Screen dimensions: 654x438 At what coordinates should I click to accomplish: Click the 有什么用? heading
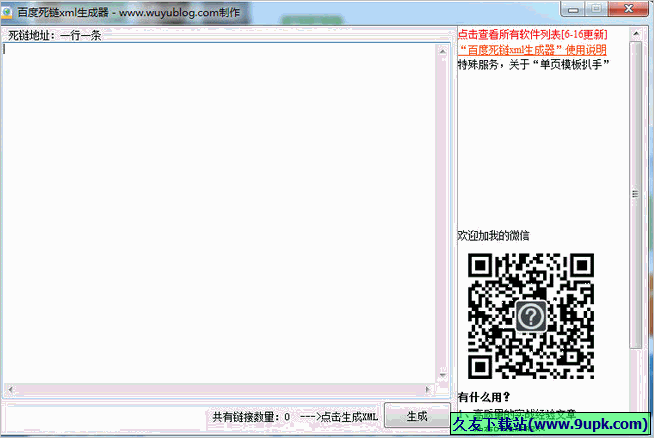pos(484,397)
